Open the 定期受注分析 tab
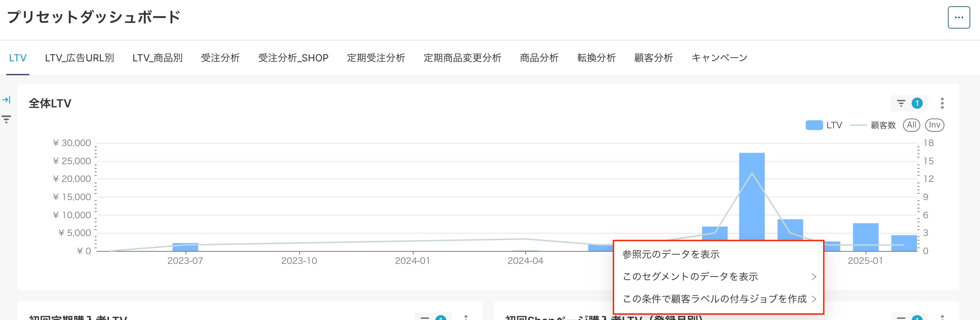 (x=376, y=58)
